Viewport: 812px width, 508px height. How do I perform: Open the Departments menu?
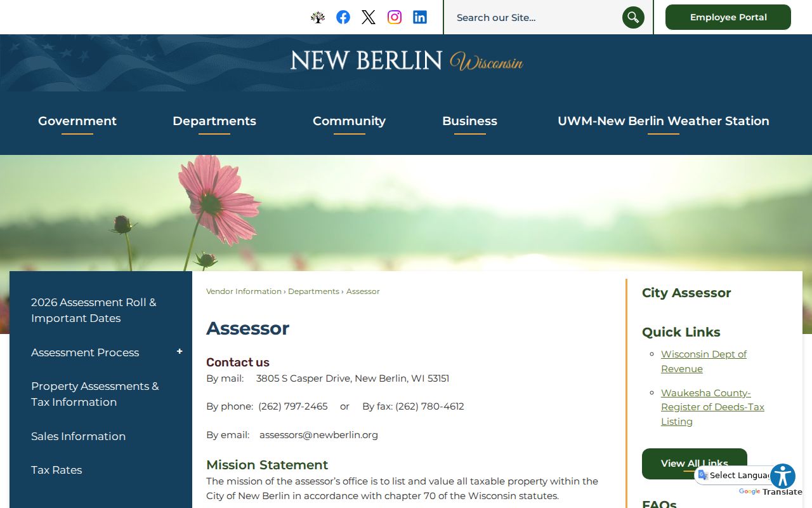point(214,121)
